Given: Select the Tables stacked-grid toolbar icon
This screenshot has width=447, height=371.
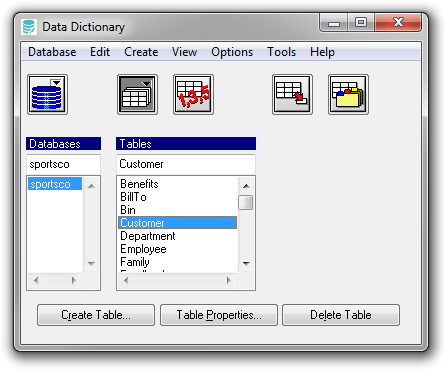Looking at the screenshot, I should [x=137, y=95].
